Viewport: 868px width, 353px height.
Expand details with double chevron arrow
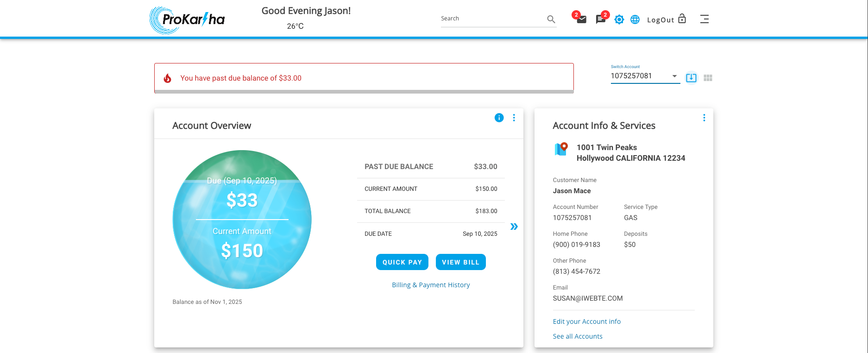click(514, 227)
